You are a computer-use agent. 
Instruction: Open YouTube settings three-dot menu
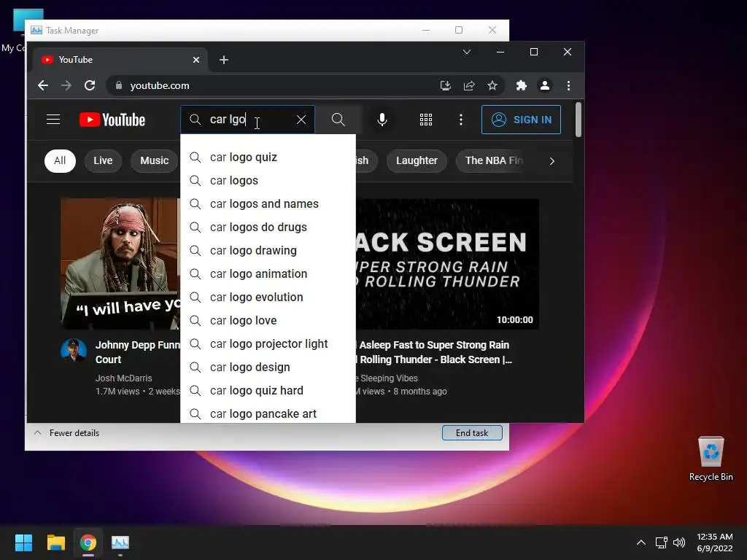[461, 120]
